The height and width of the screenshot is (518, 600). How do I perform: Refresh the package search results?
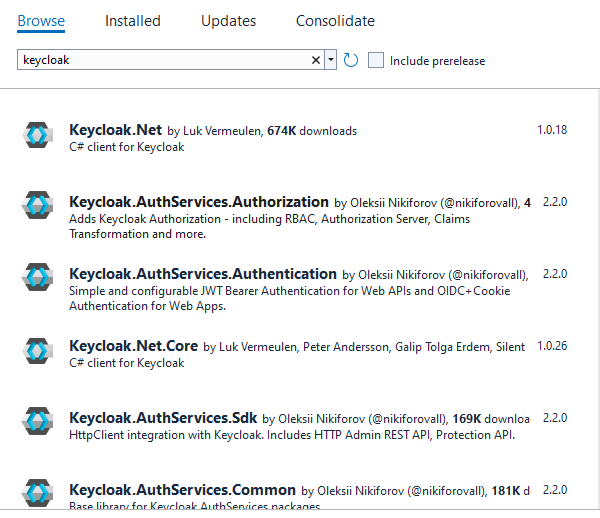pos(351,60)
